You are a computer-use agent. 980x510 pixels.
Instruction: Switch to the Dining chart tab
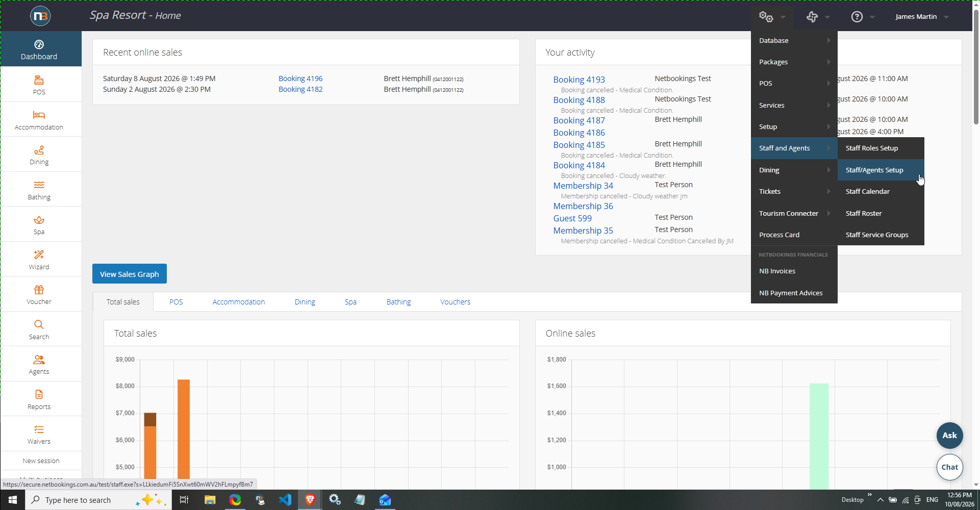coord(305,302)
